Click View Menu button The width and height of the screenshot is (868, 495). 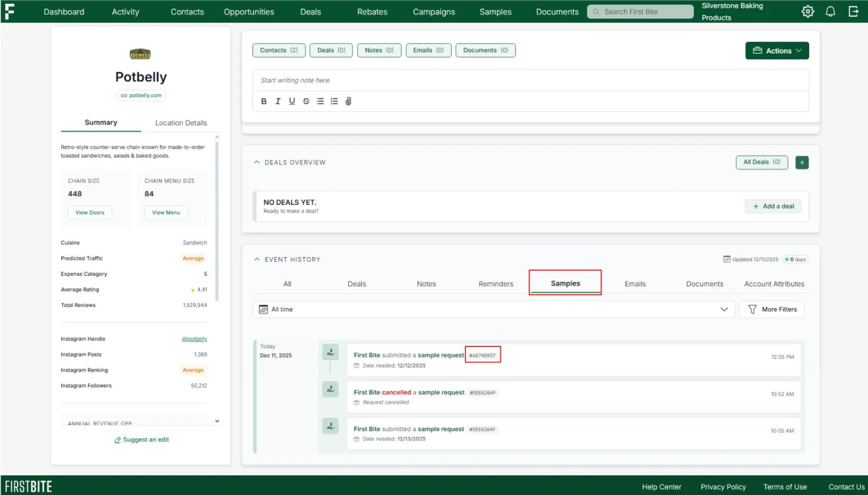pos(166,213)
